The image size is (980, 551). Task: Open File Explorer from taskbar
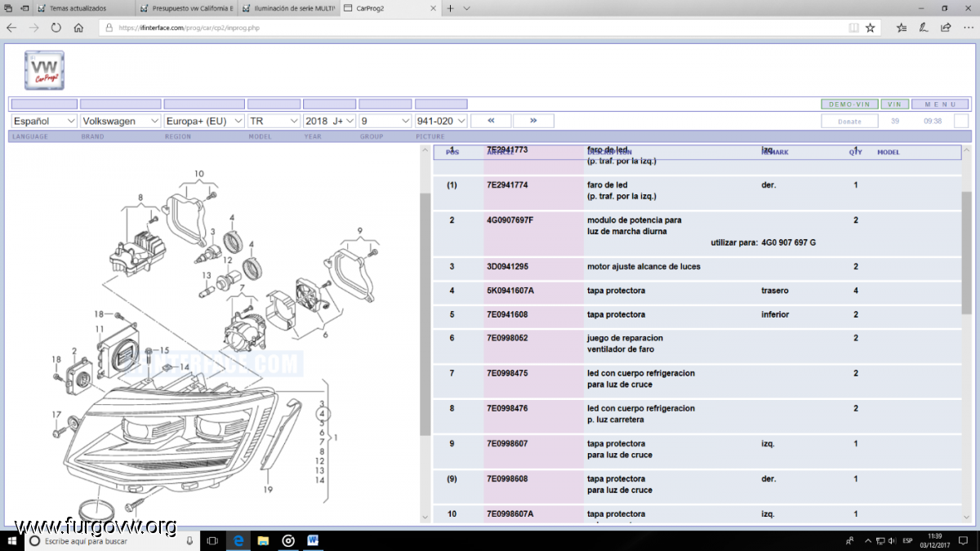(x=263, y=540)
